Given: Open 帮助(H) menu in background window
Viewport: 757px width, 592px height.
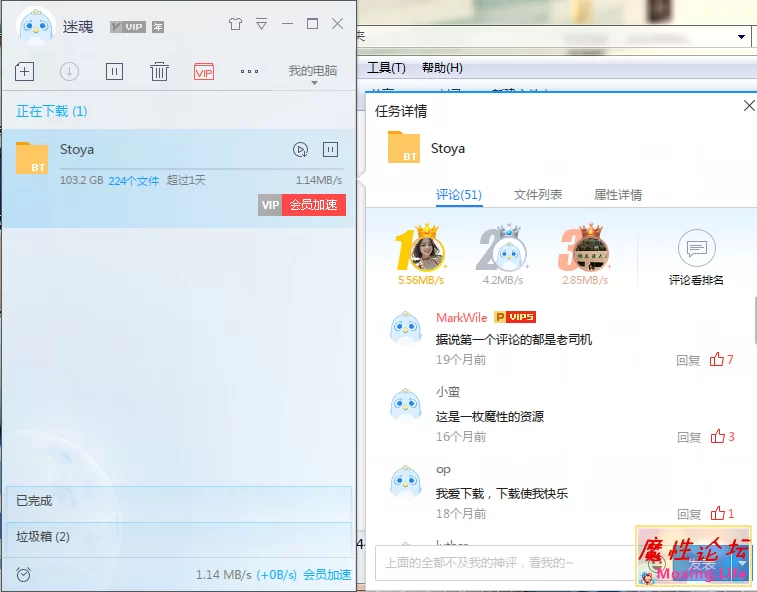Looking at the screenshot, I should point(442,68).
